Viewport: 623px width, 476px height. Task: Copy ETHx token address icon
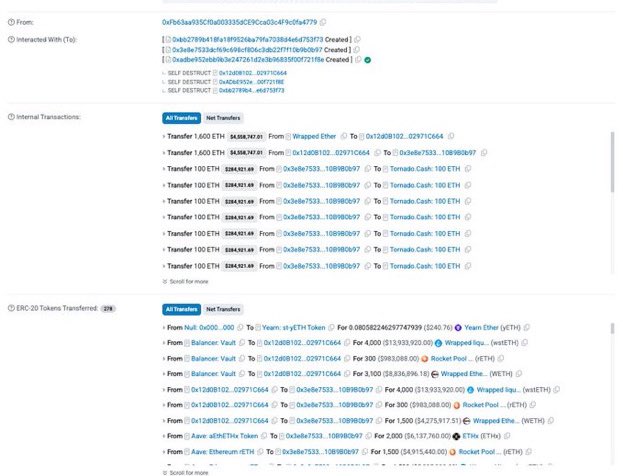point(507,436)
